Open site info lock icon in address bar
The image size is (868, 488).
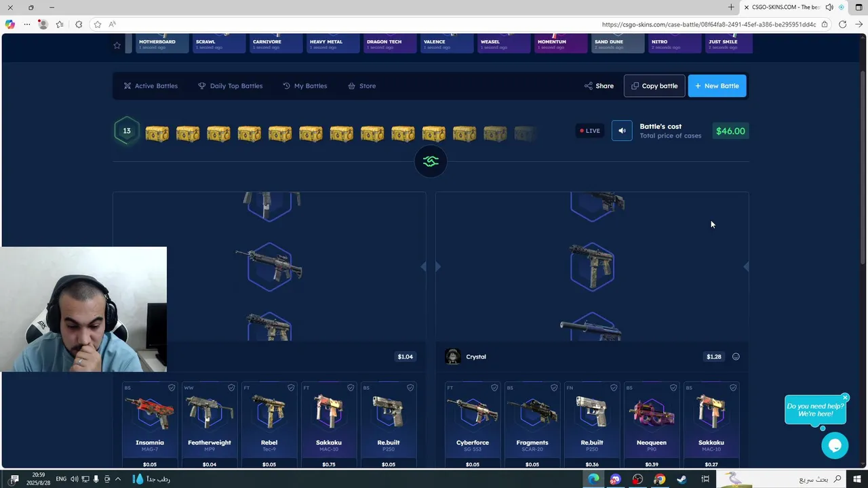[x=825, y=24]
